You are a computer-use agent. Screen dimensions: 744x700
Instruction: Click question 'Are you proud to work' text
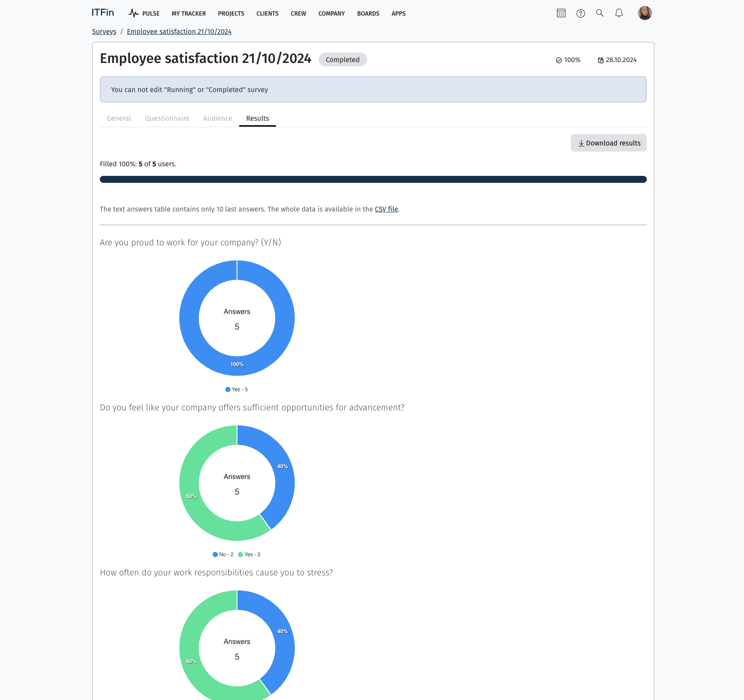pyautogui.click(x=191, y=243)
